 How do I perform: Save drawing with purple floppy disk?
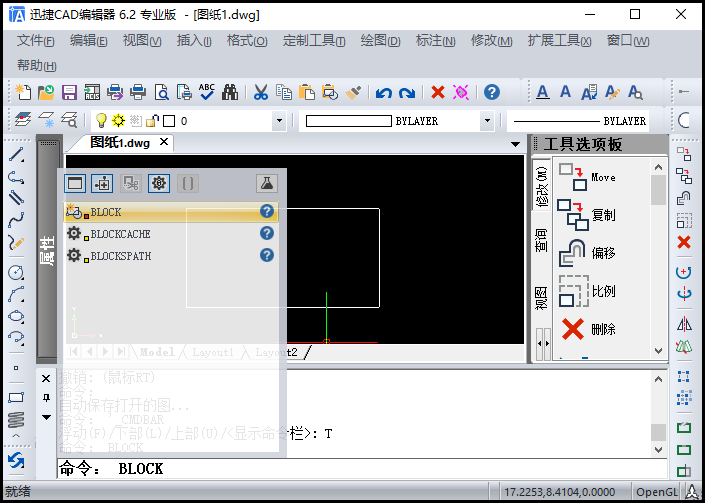click(69, 92)
